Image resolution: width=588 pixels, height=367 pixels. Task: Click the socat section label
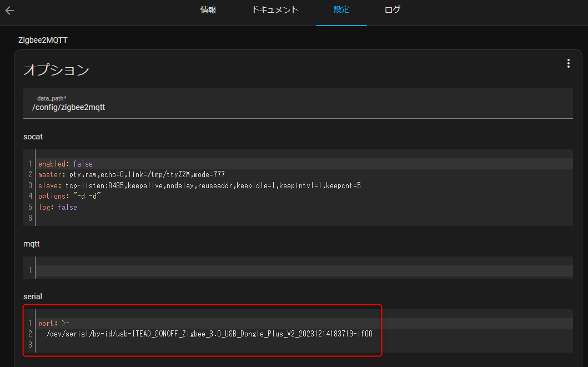pyautogui.click(x=33, y=137)
